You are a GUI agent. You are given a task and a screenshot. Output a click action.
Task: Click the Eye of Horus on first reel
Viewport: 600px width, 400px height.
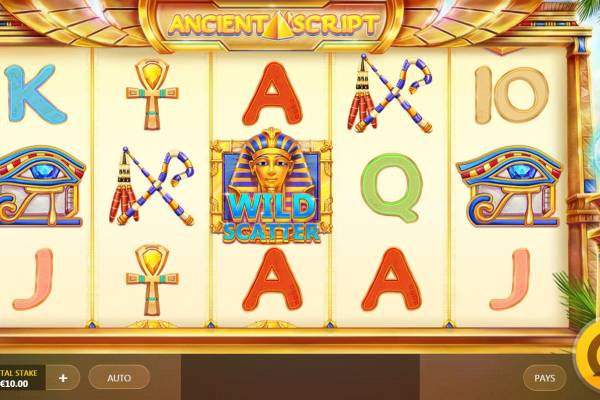click(x=40, y=186)
